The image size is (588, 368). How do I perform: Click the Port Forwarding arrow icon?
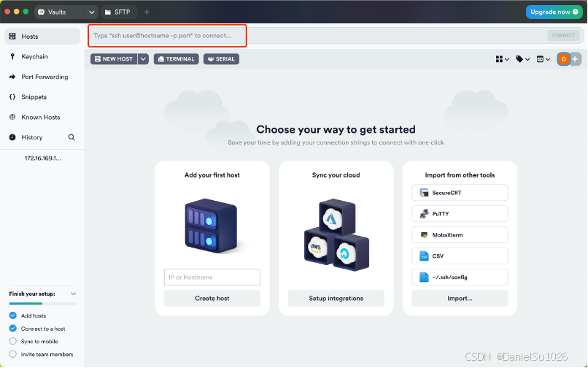(x=12, y=77)
